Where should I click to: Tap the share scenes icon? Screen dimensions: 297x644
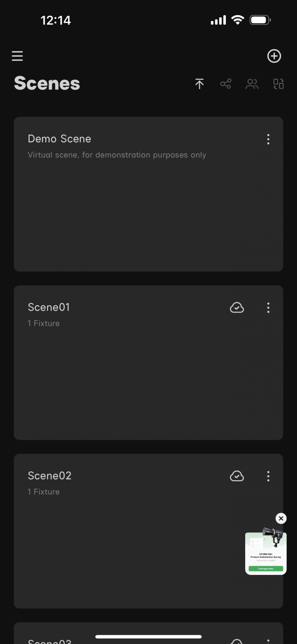click(x=226, y=84)
